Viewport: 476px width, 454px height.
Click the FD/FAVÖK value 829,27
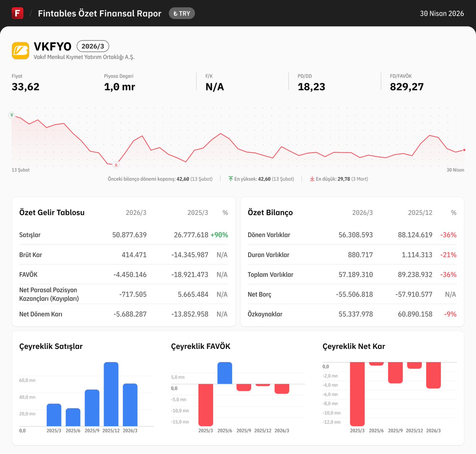pos(407,87)
